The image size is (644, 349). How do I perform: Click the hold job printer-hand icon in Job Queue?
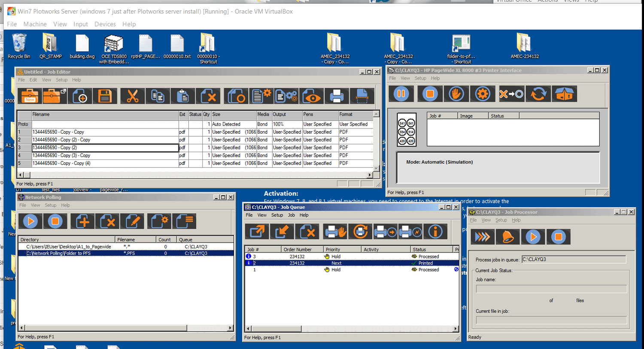(335, 232)
